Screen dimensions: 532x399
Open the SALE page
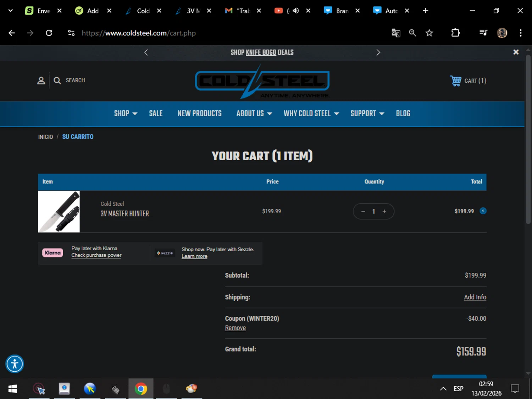pos(156,113)
